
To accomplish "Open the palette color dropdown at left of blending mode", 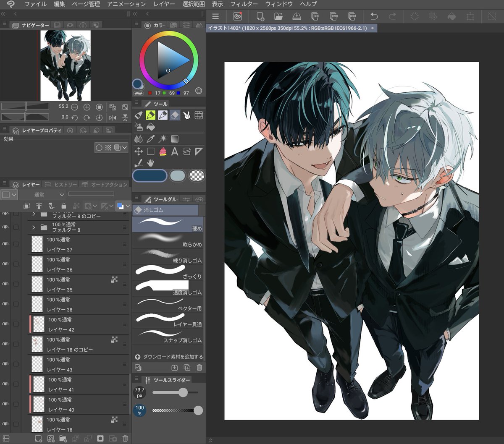I will pyautogui.click(x=9, y=194).
